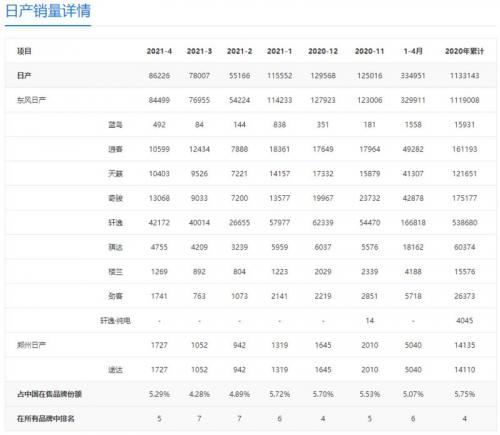This screenshot has width=500, height=435.
Task: Click the 轩逸·纯电 model label
Action: pos(116,321)
